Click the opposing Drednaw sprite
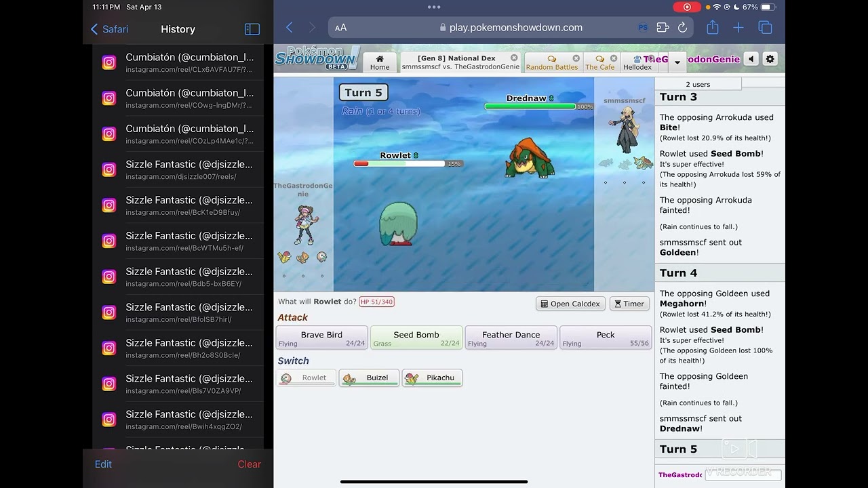 (530, 159)
